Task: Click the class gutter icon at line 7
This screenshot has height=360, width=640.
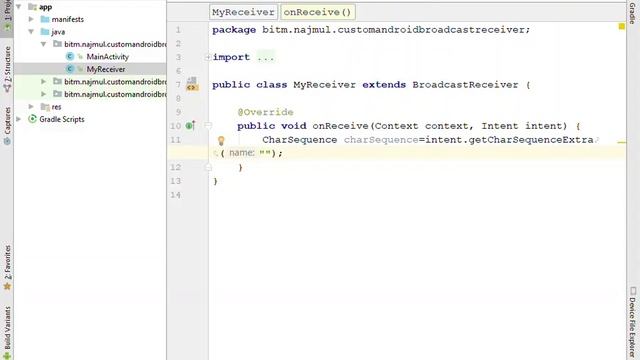Action: [x=192, y=84]
